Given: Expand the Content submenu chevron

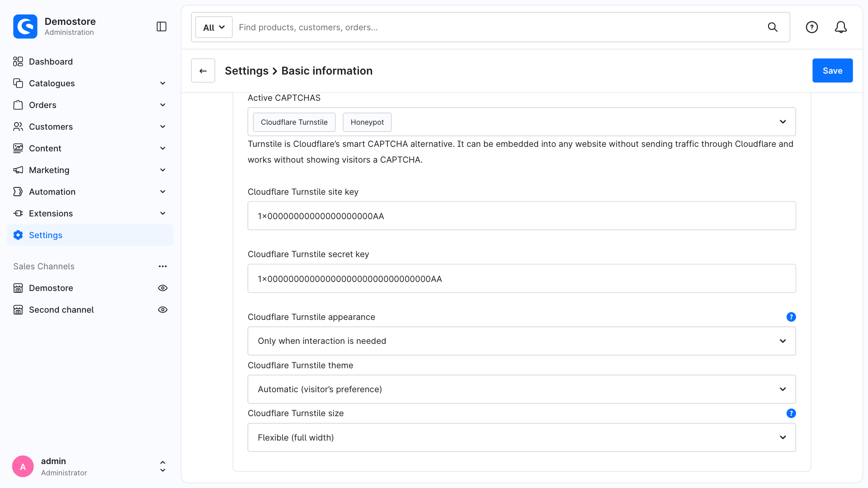Looking at the screenshot, I should pyautogui.click(x=163, y=148).
